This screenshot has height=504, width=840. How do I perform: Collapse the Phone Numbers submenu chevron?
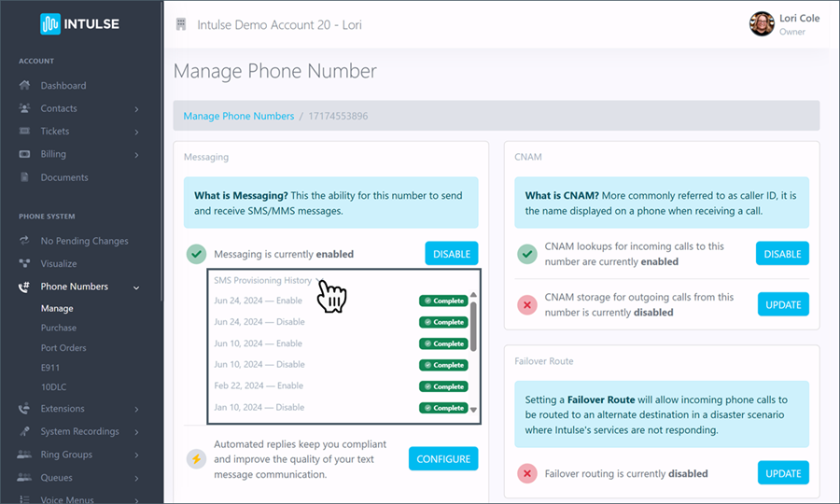[136, 287]
